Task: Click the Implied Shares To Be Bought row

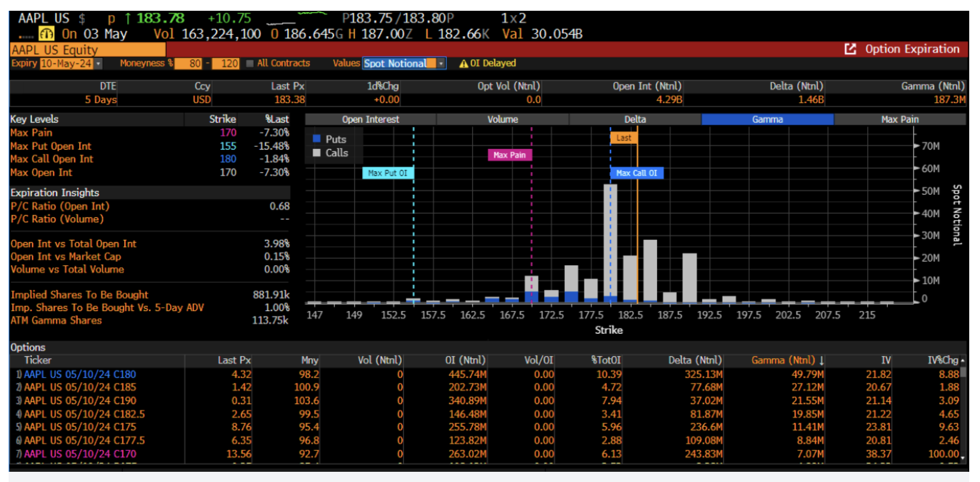Action: 150,295
